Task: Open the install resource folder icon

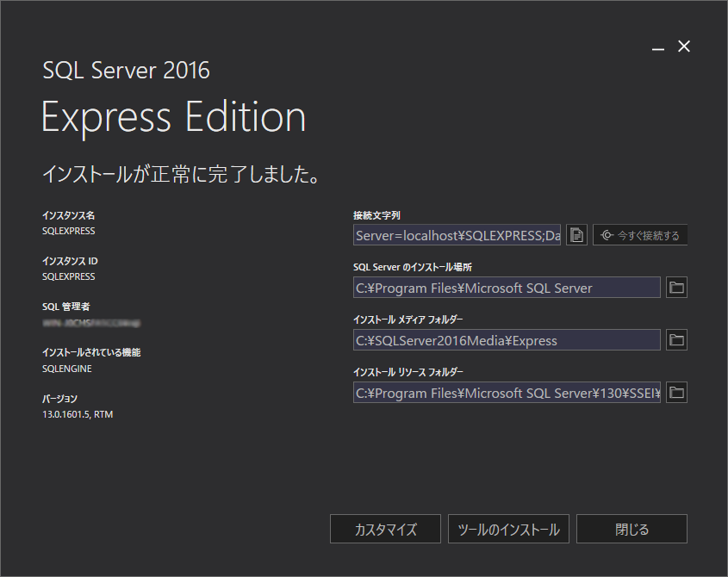Action: point(676,392)
